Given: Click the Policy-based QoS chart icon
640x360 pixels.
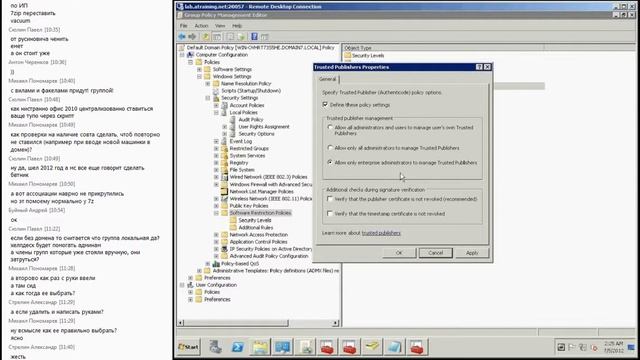Looking at the screenshot, I should pyautogui.click(x=216, y=264).
